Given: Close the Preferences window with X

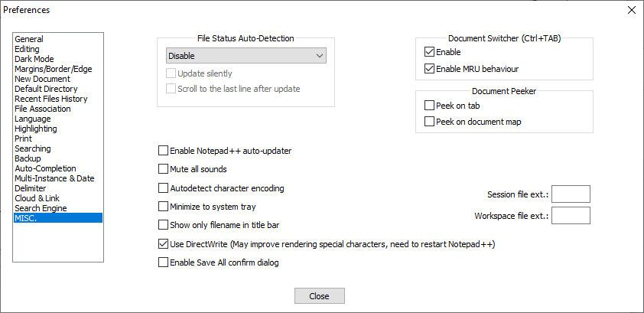Looking at the screenshot, I should [632, 10].
